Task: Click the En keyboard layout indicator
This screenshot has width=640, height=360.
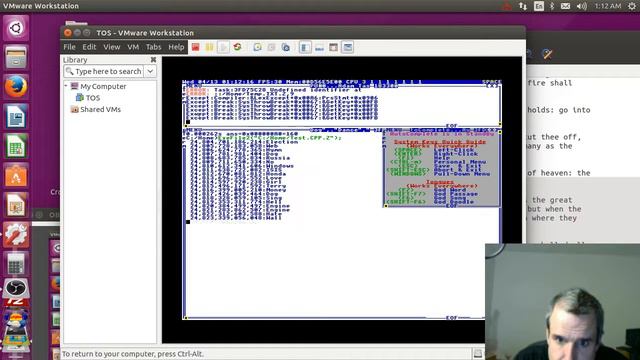Action: tap(539, 6)
